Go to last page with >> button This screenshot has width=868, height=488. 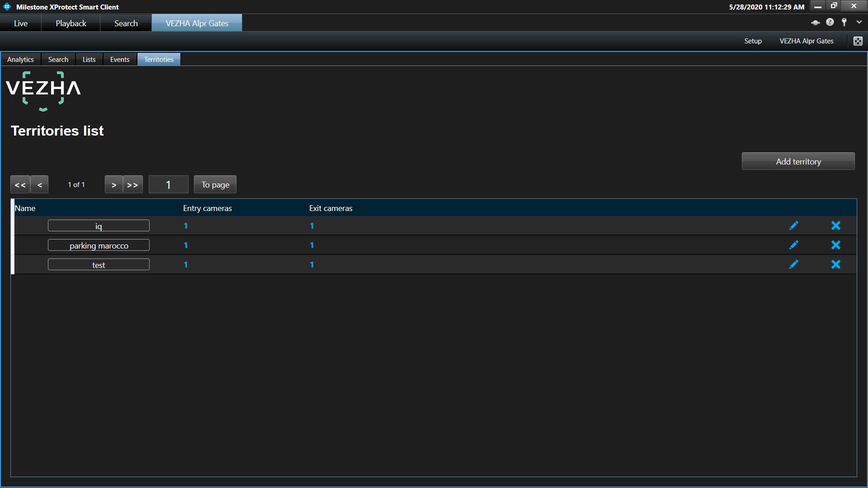point(133,184)
